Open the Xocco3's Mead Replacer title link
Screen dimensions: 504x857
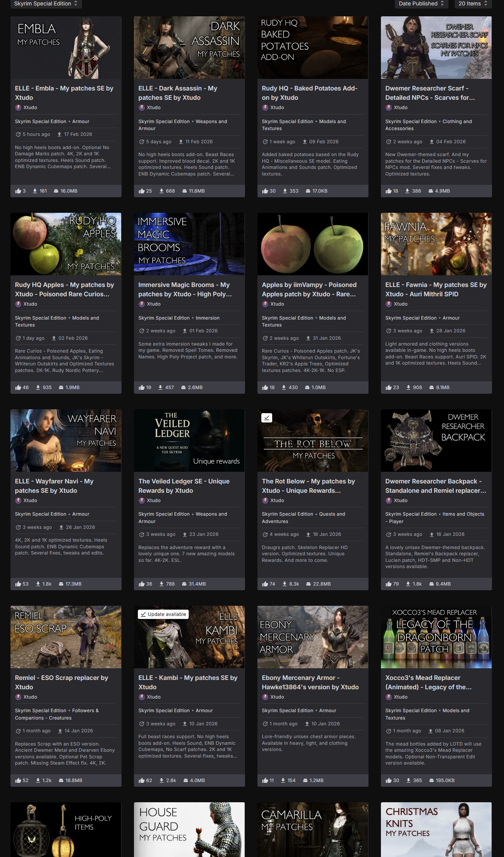[x=428, y=683]
